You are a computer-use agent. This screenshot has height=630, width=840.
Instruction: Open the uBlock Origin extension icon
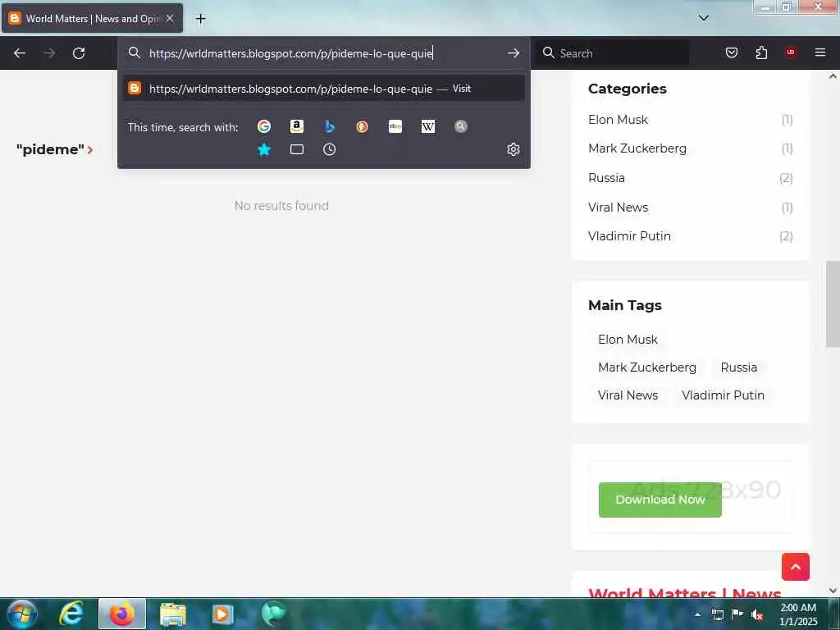(x=791, y=52)
